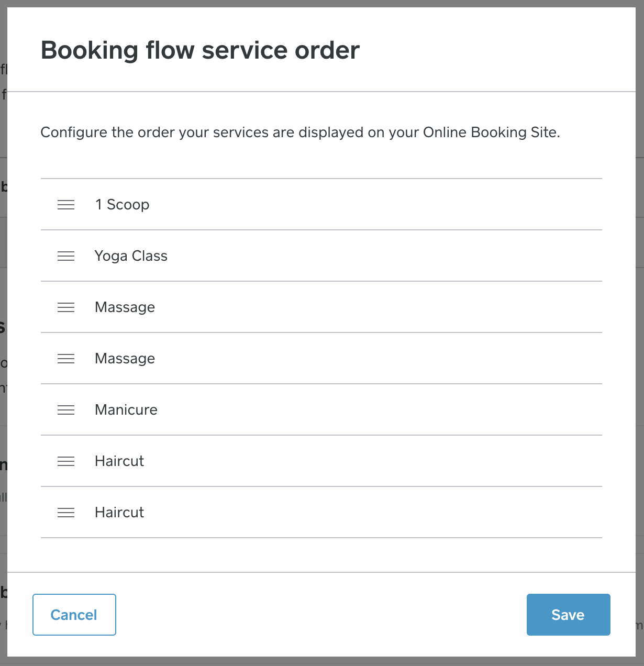Grab the drag handle beside 1 Scoop
Viewport: 644px width, 666px height.
pyautogui.click(x=66, y=205)
